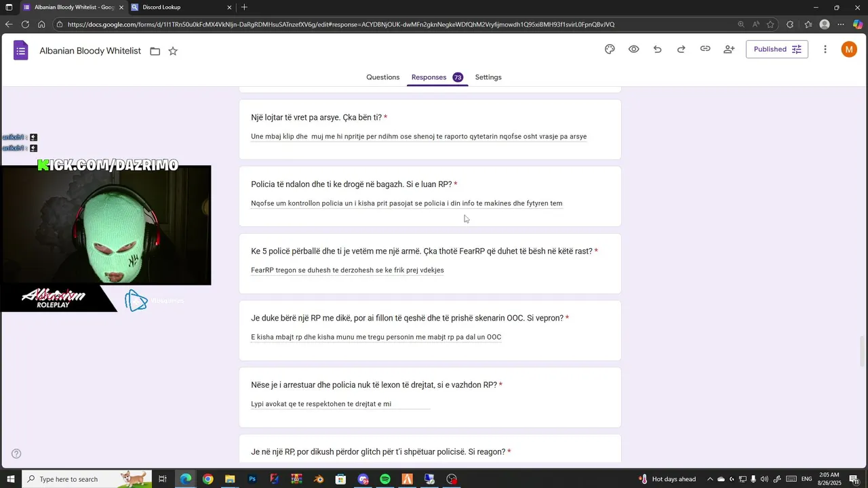Open the tab actions menu icon
This screenshot has height=488, width=868.
click(9, 7)
